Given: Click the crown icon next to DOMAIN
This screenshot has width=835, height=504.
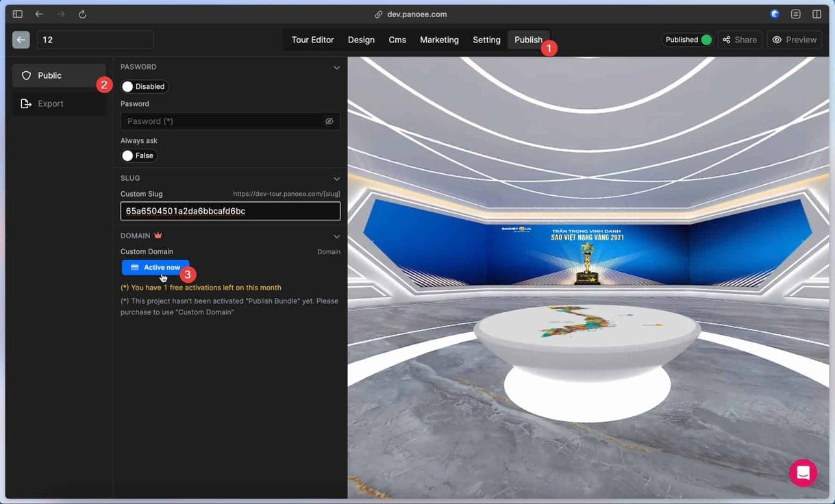Looking at the screenshot, I should [158, 236].
